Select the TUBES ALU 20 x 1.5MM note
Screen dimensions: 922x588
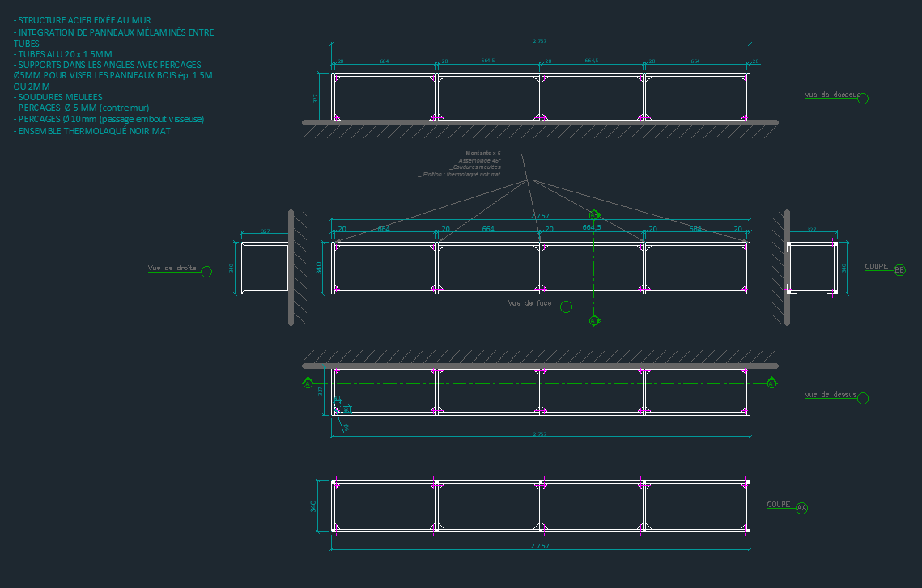[62, 54]
